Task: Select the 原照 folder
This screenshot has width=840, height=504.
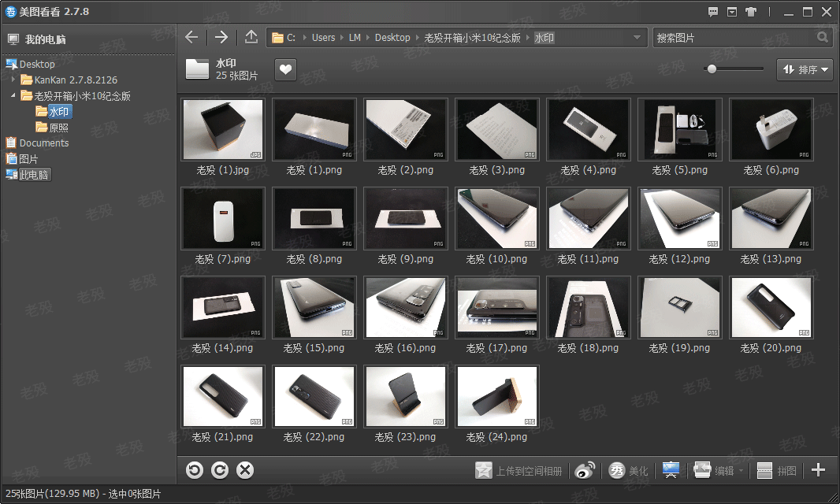Action: pos(59,128)
